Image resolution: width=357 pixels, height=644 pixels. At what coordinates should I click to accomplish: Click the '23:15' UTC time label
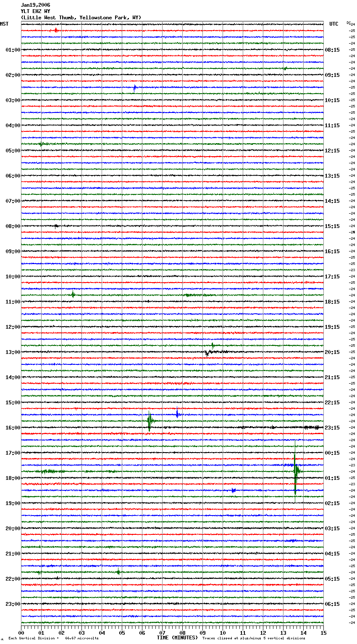pyautogui.click(x=332, y=428)
